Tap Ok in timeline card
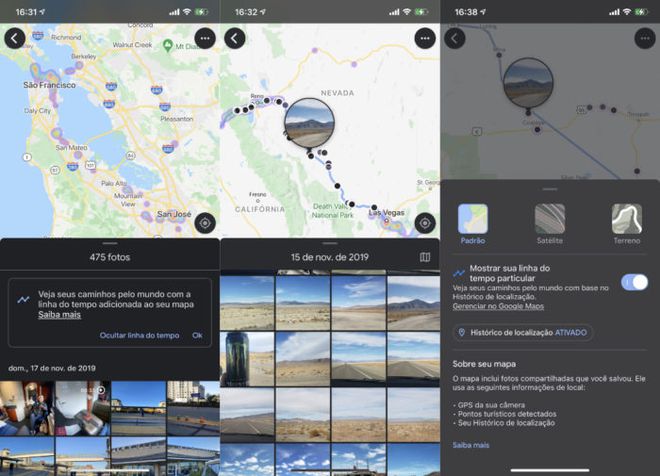This screenshot has width=660, height=476. click(x=197, y=335)
